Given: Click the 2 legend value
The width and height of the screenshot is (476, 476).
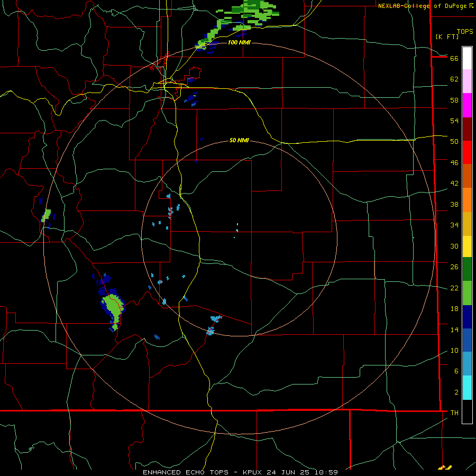Looking at the screenshot, I should (456, 392).
